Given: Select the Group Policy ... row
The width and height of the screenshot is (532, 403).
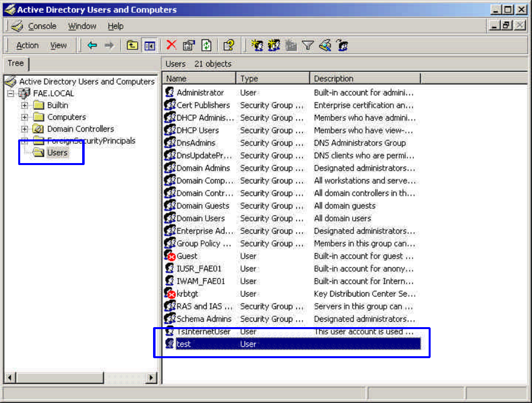Looking at the screenshot, I should [x=292, y=243].
